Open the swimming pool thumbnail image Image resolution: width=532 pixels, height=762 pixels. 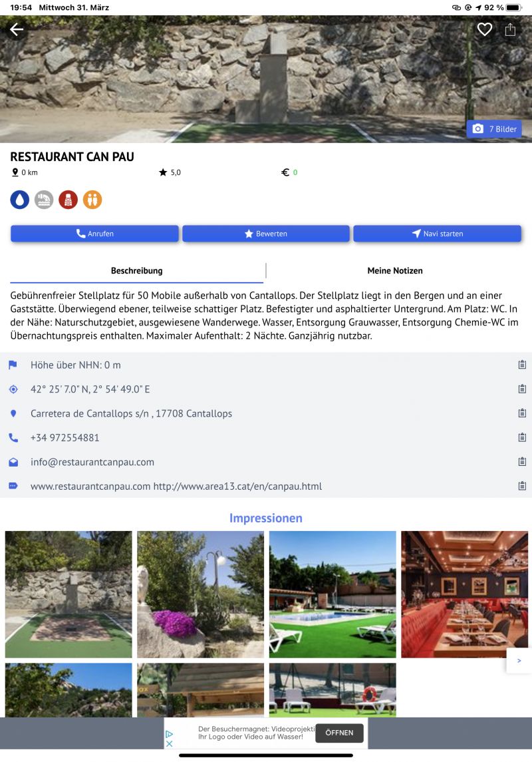tap(332, 594)
